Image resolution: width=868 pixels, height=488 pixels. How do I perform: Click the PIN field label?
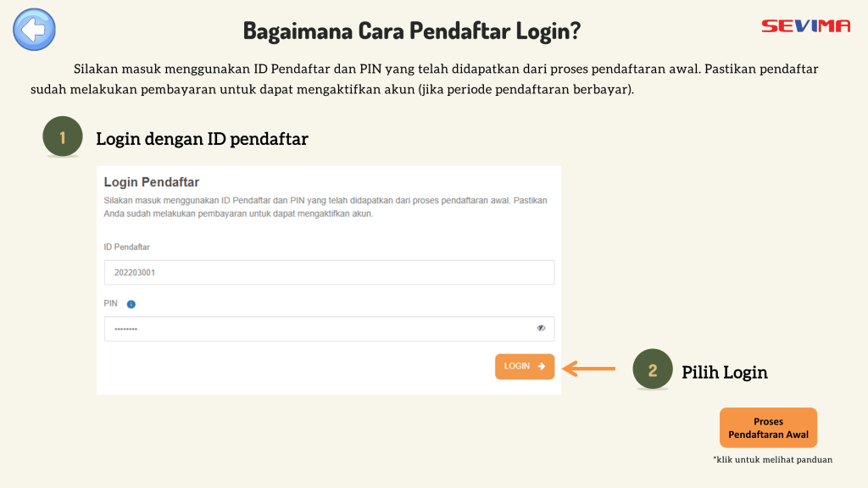(x=111, y=304)
